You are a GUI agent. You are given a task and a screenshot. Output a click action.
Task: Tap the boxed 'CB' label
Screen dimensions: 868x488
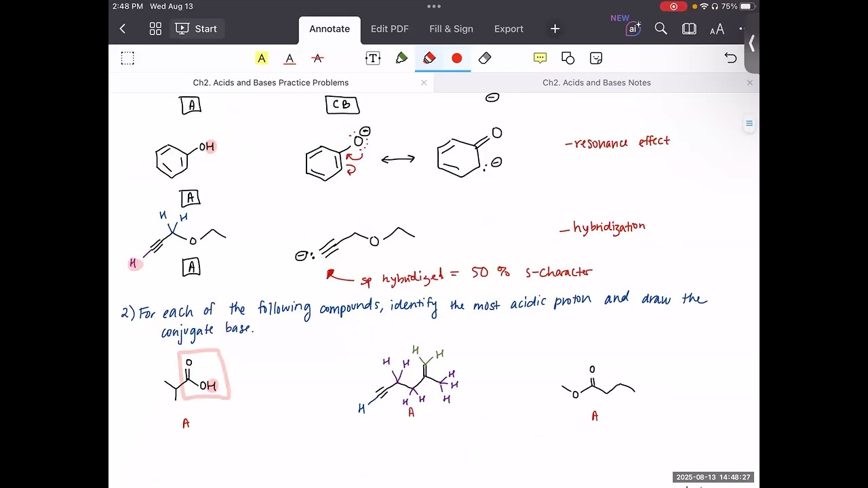[342, 105]
